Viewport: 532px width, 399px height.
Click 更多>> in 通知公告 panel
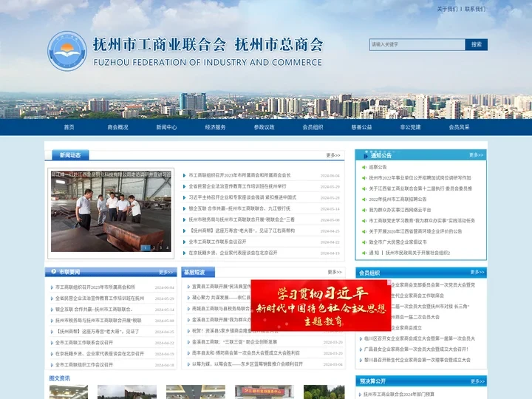477,155
